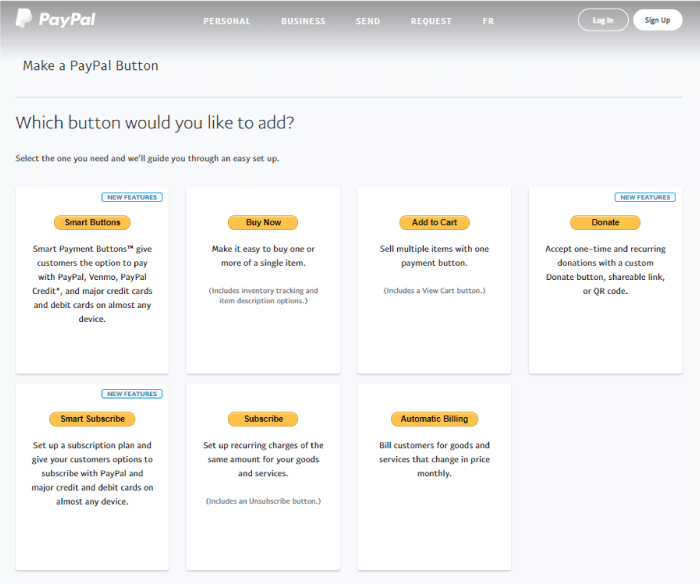Viewport: 700px width, 584px height.
Task: Choose the Add to Cart button
Action: [x=434, y=222]
